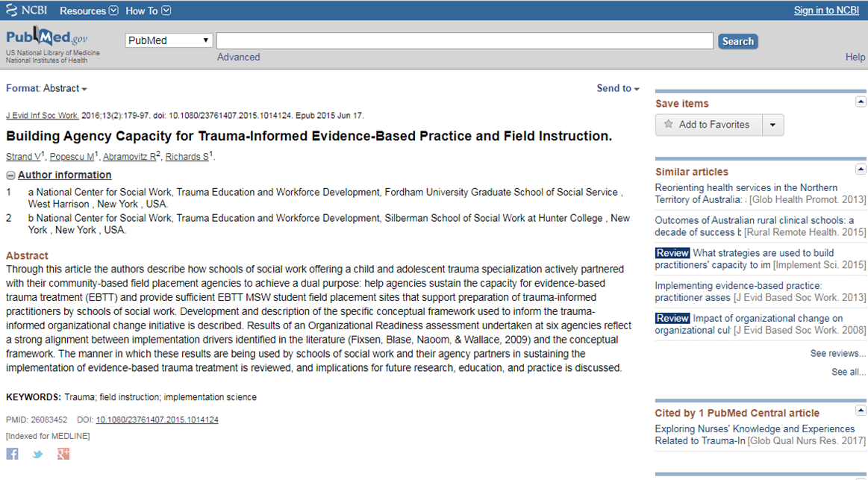Open author Popescu M link
This screenshot has width=868, height=480.
[x=72, y=157]
